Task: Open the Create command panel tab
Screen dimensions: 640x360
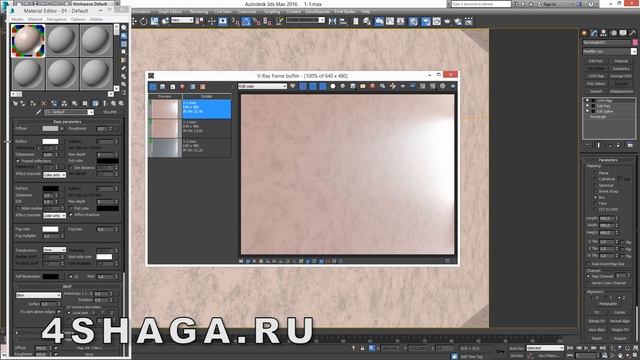Action: coord(584,33)
